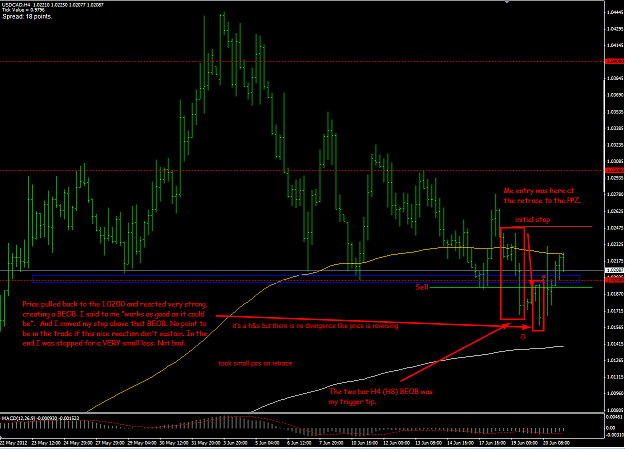Click the '17 Jun 16:00' time axis label

point(492,443)
